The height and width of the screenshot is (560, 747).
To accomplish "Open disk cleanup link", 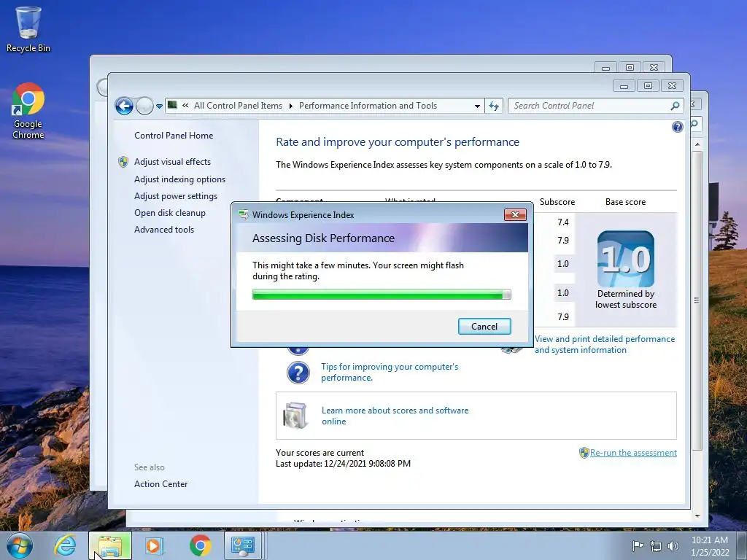I will [169, 213].
